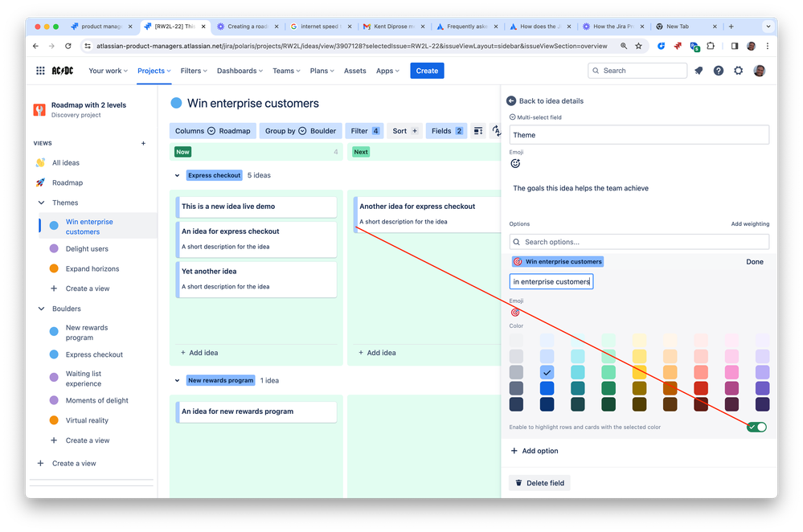Go back in browser history
The image size is (803, 532).
pos(35,46)
